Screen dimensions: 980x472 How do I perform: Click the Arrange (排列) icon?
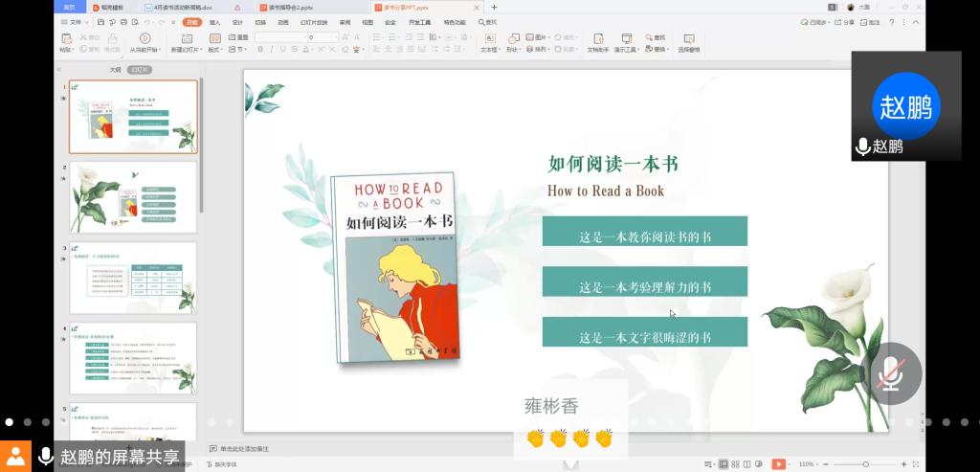pyautogui.click(x=529, y=49)
